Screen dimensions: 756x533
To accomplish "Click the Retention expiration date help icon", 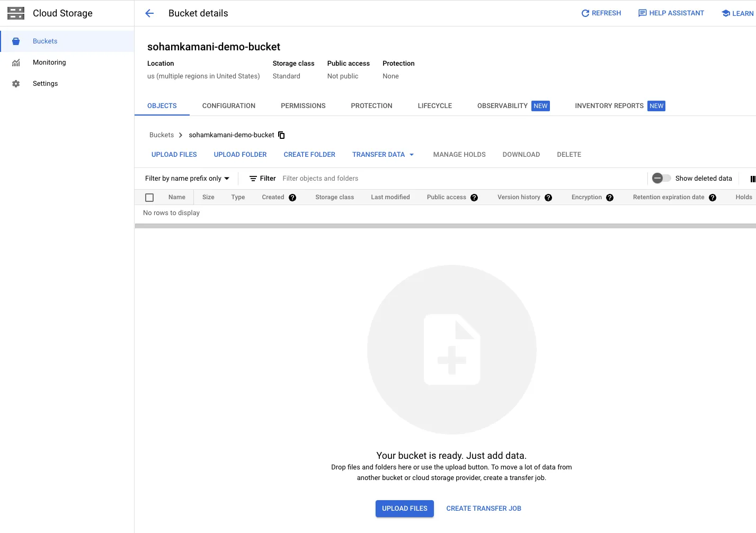I will (x=713, y=198).
